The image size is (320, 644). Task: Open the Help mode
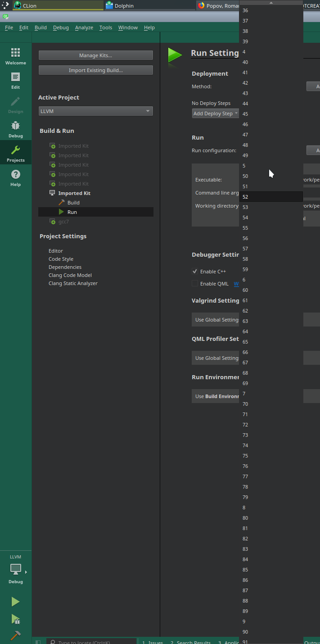16,178
